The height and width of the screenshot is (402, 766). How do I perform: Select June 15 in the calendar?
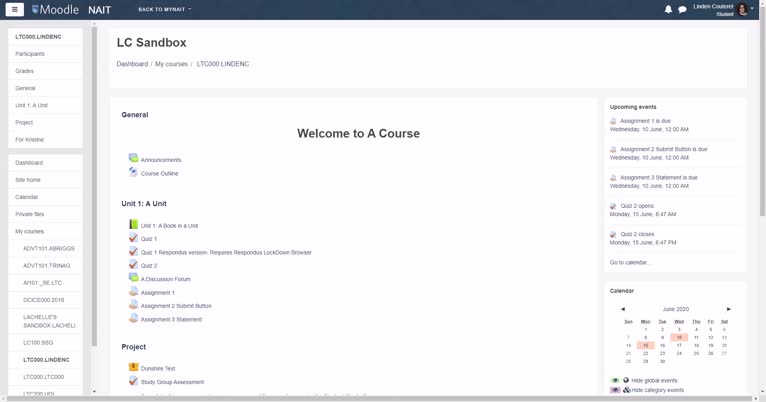coord(645,345)
